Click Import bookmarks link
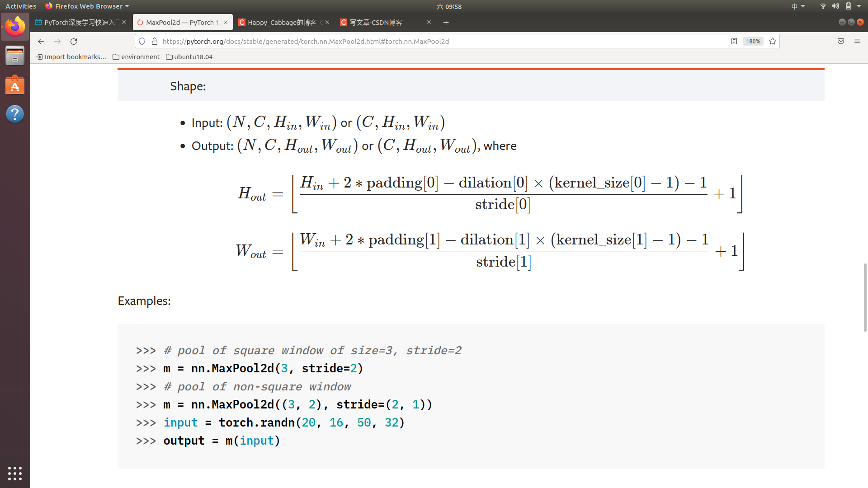This screenshot has height=488, width=868. 71,56
